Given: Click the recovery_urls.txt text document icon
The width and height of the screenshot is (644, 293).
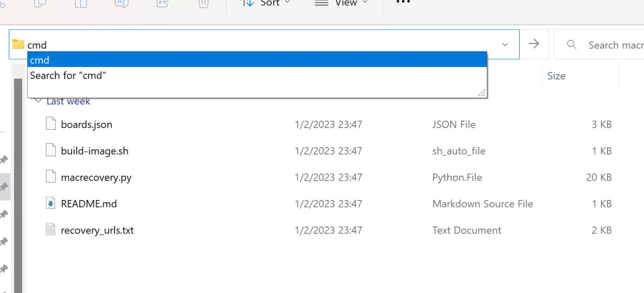Looking at the screenshot, I should tap(51, 230).
